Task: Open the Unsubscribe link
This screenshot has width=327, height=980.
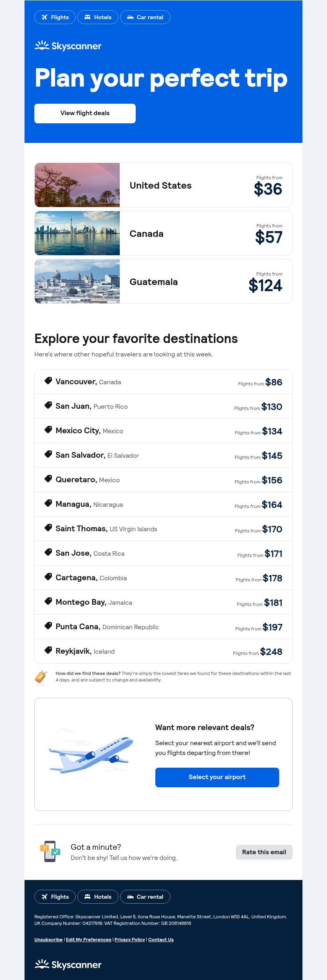Action: pyautogui.click(x=48, y=940)
